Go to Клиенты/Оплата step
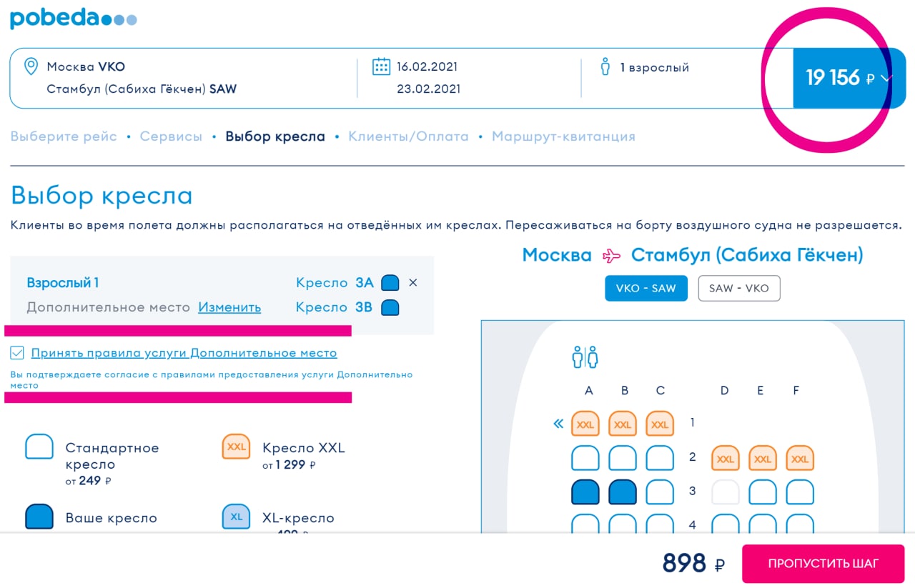The height and width of the screenshot is (588, 915). pos(408,136)
